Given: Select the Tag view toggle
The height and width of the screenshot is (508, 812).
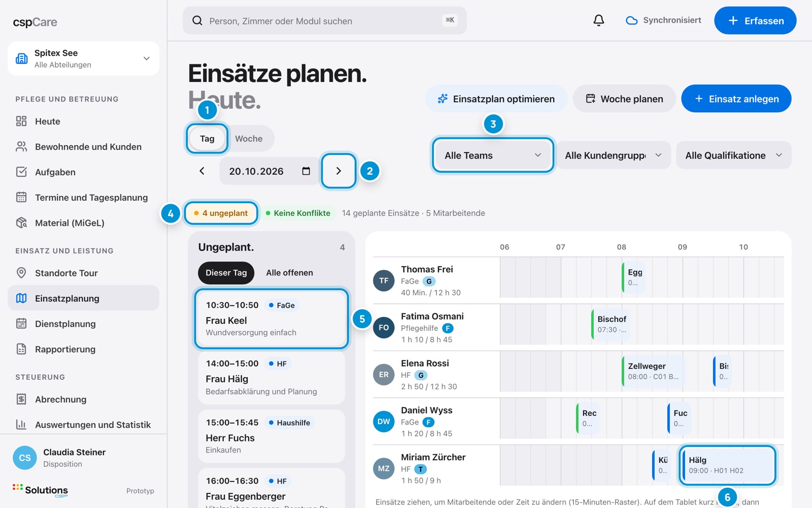Looking at the screenshot, I should tap(207, 139).
